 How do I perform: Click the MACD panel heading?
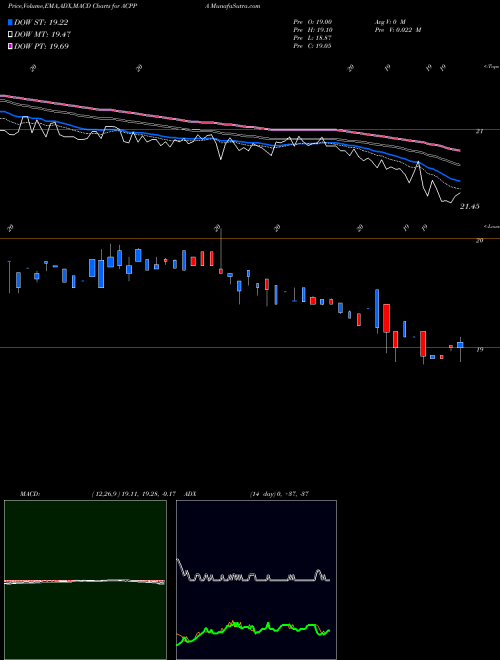coord(30,494)
